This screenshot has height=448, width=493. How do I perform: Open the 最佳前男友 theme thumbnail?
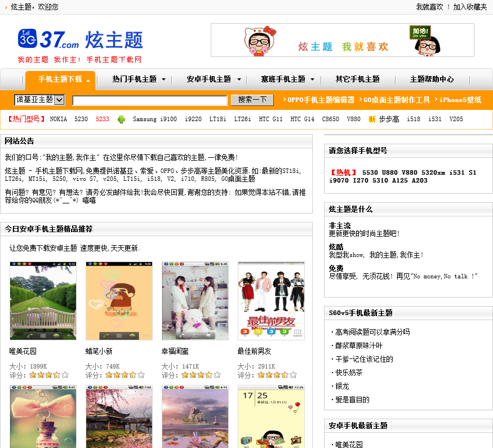point(272,301)
